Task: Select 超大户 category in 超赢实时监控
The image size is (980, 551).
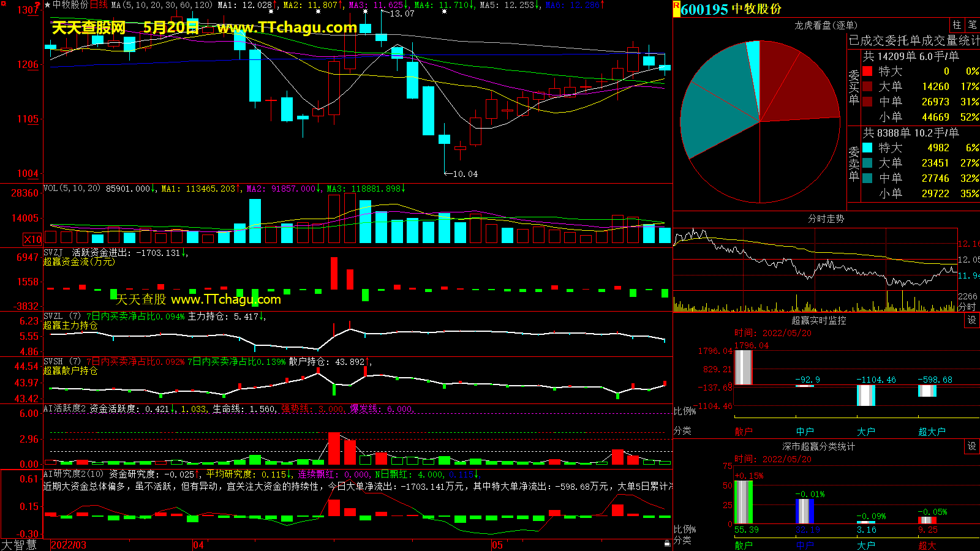Action: [932, 432]
